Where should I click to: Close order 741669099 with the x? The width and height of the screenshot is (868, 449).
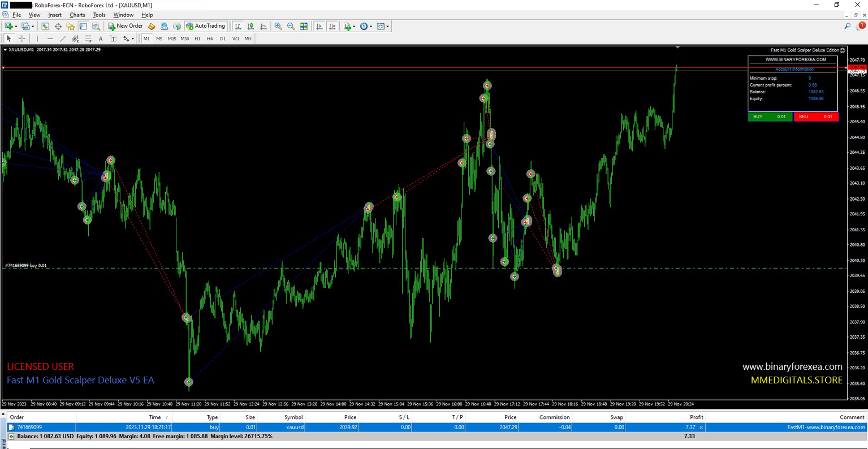point(701,428)
